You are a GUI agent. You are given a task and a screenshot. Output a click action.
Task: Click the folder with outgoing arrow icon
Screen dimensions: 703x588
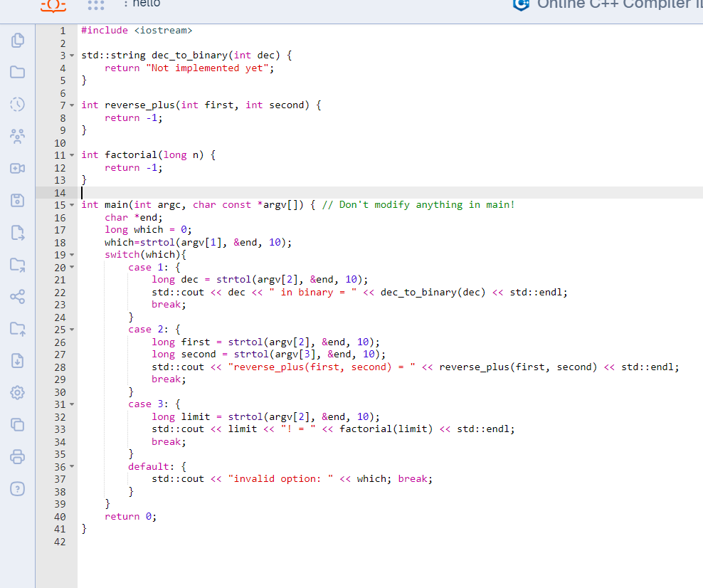click(x=18, y=265)
